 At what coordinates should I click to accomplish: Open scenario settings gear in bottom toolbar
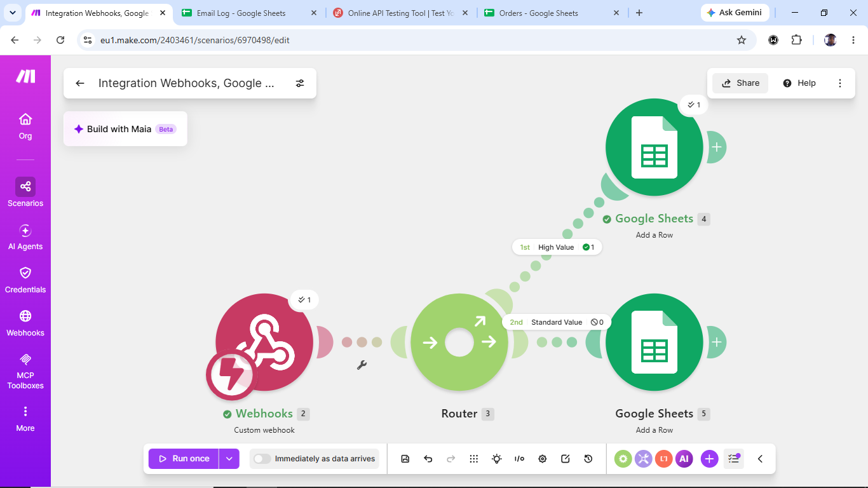543,459
